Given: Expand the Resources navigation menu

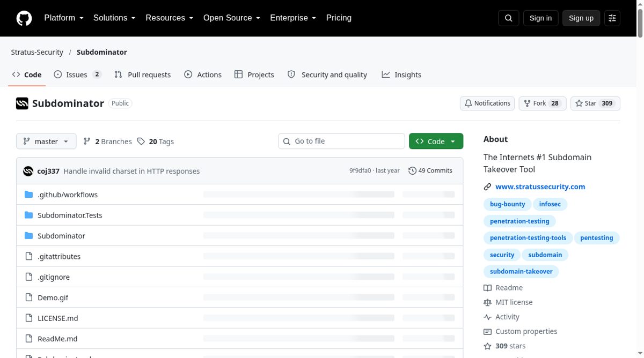Looking at the screenshot, I should point(169,18).
